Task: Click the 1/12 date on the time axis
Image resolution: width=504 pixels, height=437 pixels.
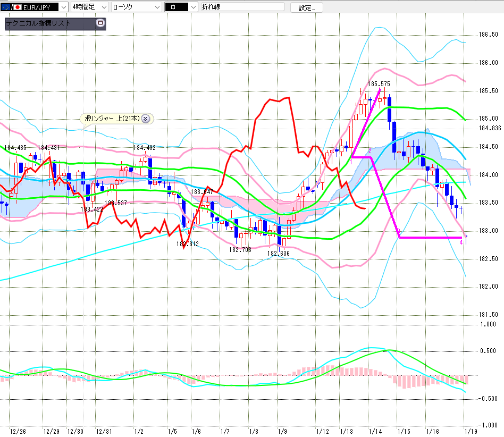Action: (x=322, y=431)
